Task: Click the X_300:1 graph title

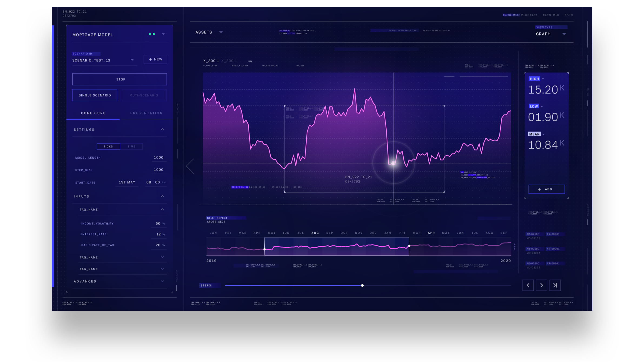Action: [x=211, y=61]
